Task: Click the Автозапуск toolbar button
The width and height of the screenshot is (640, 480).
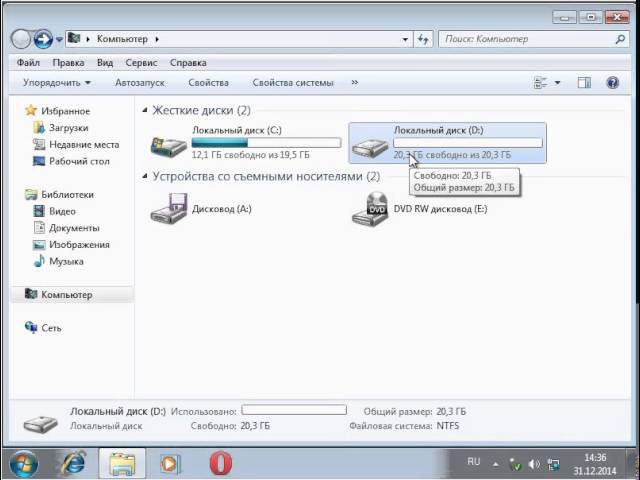Action: 140,83
